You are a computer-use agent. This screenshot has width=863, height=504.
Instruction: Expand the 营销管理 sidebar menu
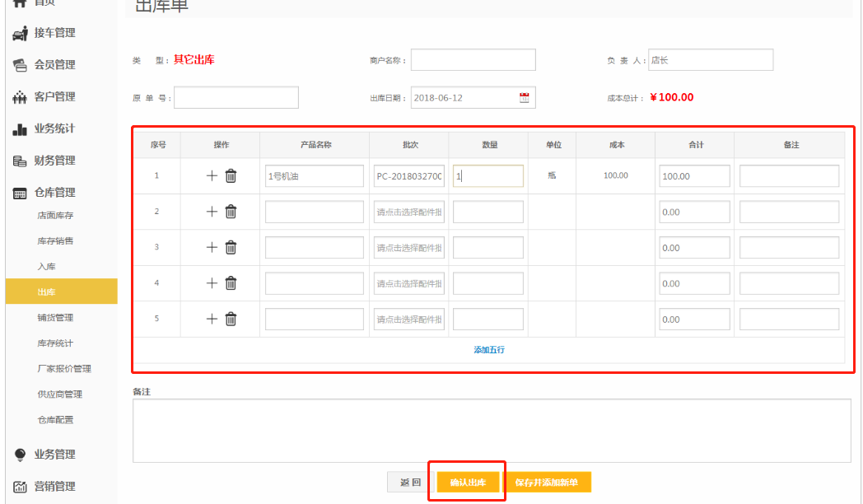[54, 486]
